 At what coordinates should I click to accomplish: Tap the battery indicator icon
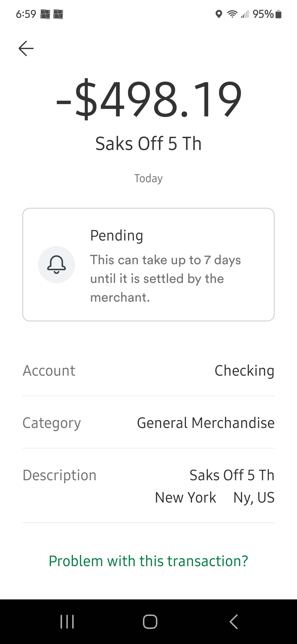click(x=278, y=14)
